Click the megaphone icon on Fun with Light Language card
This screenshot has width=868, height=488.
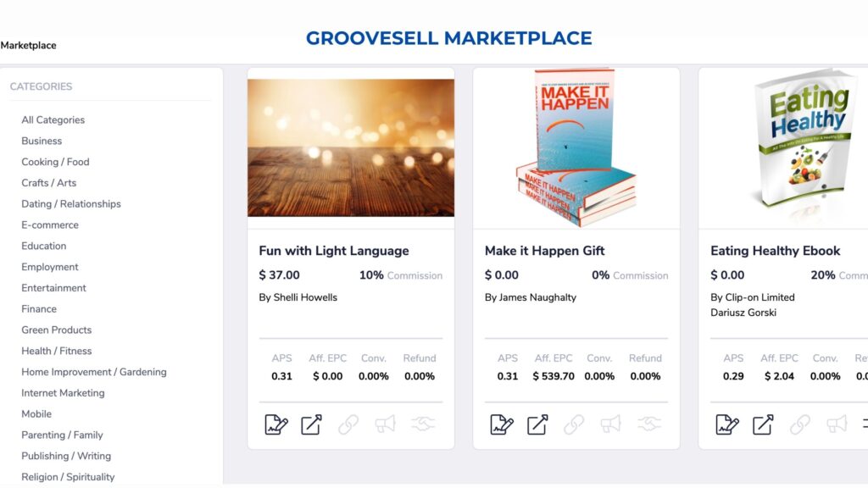pyautogui.click(x=385, y=424)
